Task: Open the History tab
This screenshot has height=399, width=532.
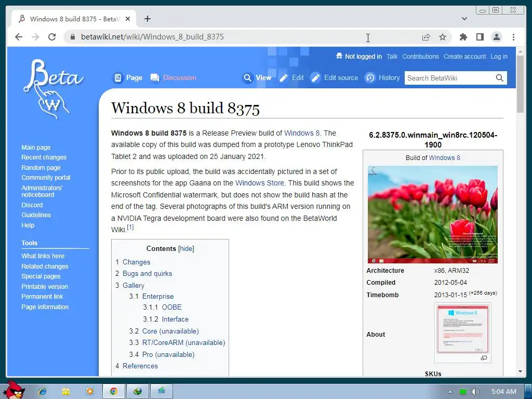Action: point(382,78)
